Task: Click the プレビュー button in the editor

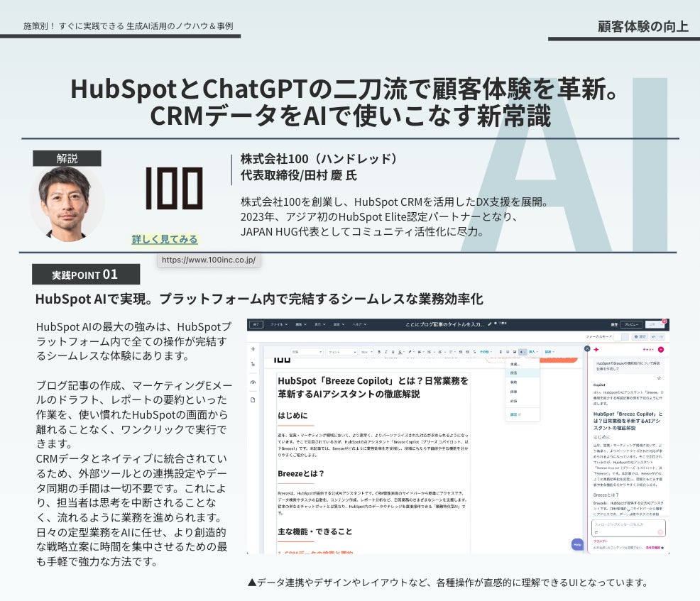Action: click(x=633, y=324)
